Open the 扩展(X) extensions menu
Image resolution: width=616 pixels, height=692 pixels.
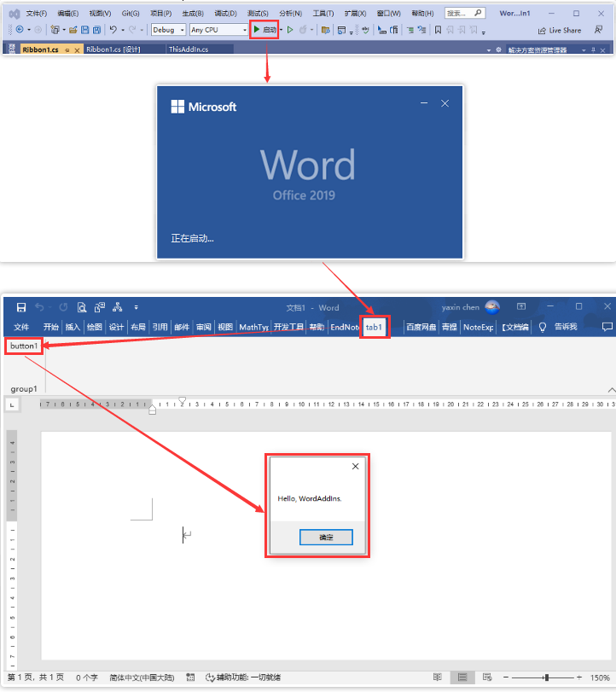355,14
